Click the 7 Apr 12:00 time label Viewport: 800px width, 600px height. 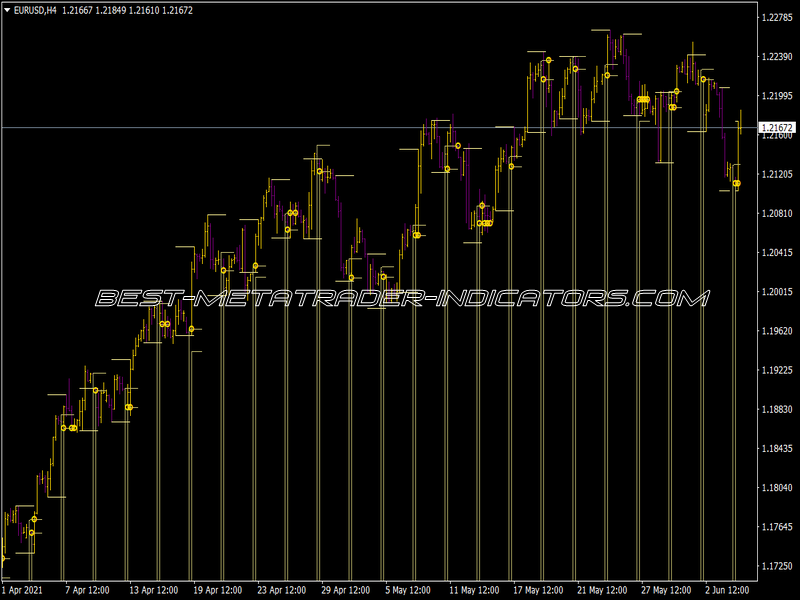click(87, 590)
